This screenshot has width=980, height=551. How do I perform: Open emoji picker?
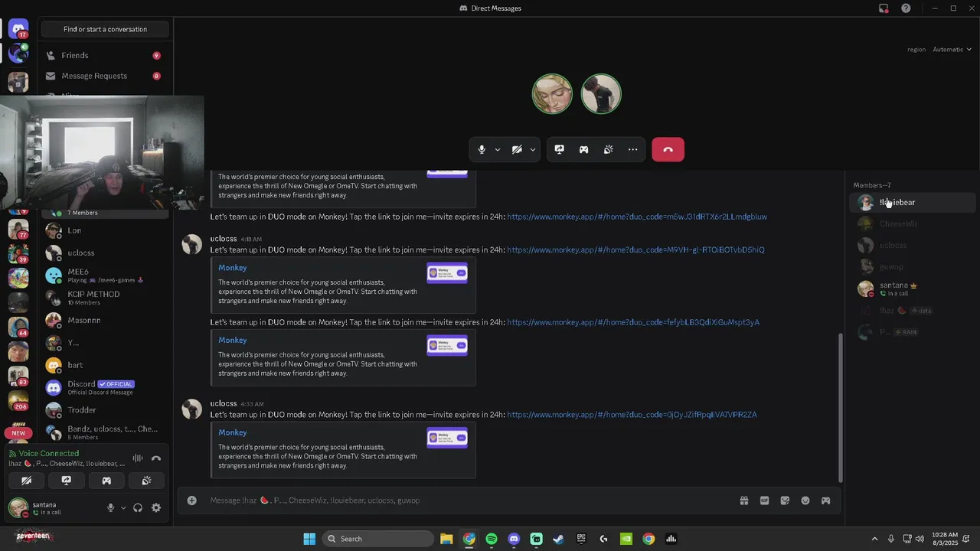(805, 500)
